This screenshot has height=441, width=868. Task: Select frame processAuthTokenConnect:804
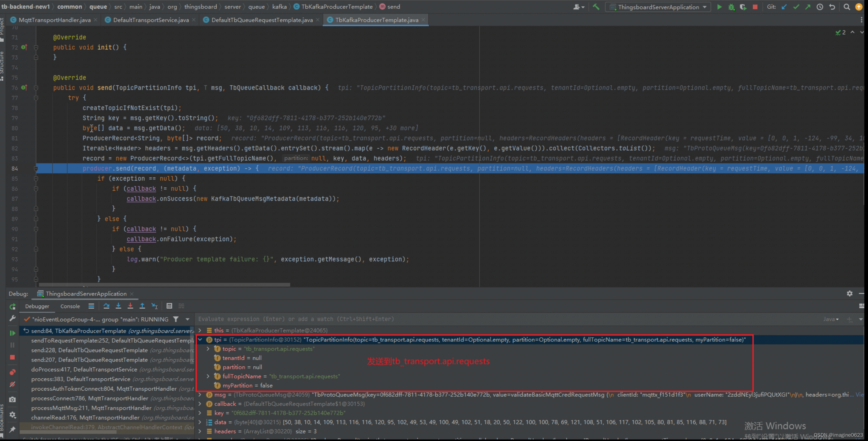click(107, 388)
